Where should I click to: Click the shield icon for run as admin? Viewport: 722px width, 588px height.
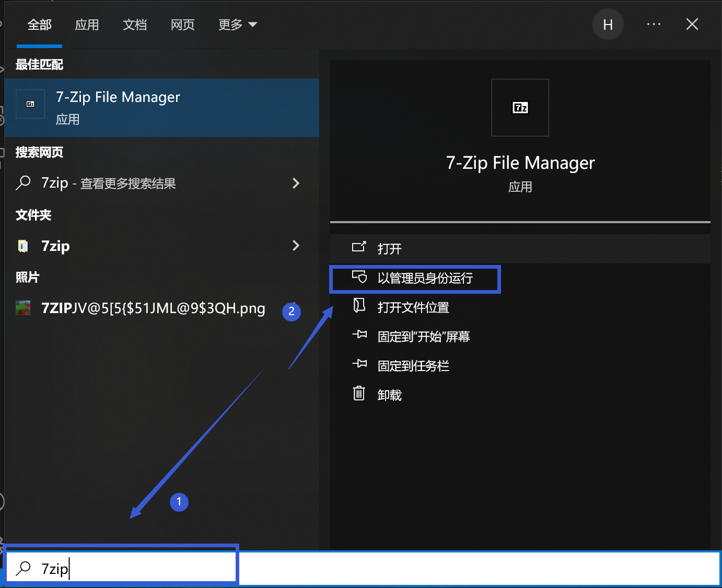[x=359, y=276]
